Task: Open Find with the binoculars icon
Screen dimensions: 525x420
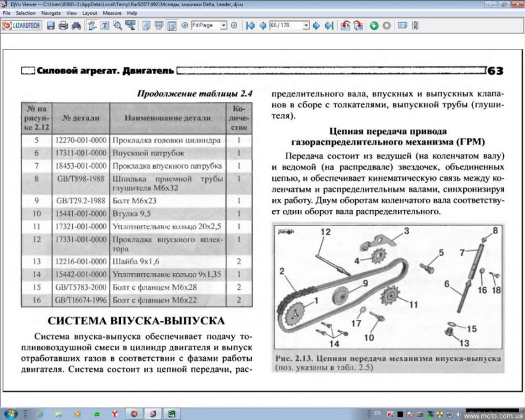Action: (76, 25)
